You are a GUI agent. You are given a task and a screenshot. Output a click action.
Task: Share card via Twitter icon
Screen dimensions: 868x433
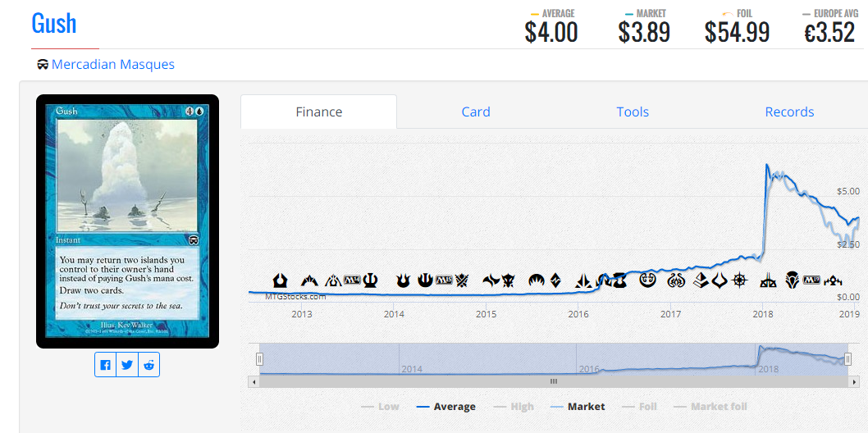pos(127,365)
